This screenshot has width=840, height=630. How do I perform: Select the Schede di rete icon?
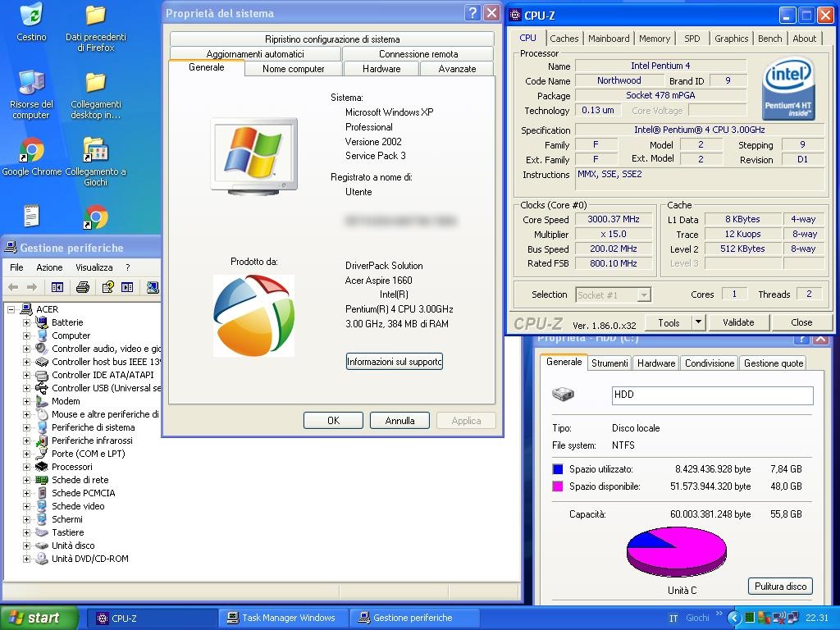(41, 479)
